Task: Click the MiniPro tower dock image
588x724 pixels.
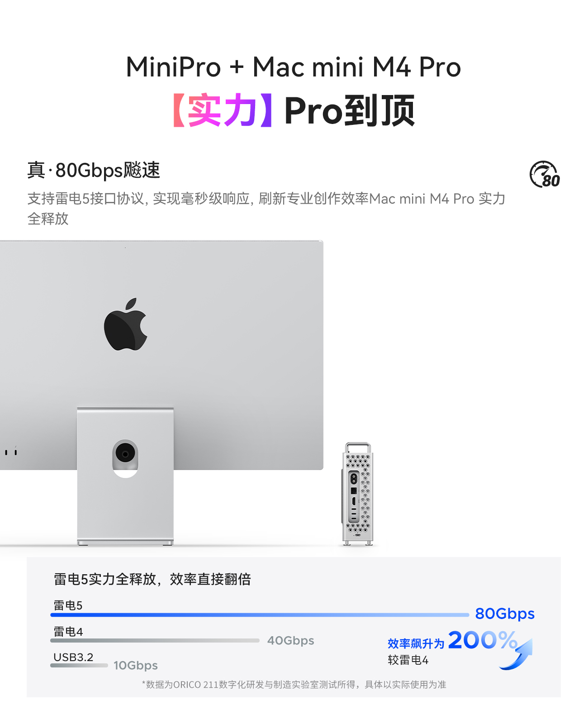Action: [x=357, y=494]
